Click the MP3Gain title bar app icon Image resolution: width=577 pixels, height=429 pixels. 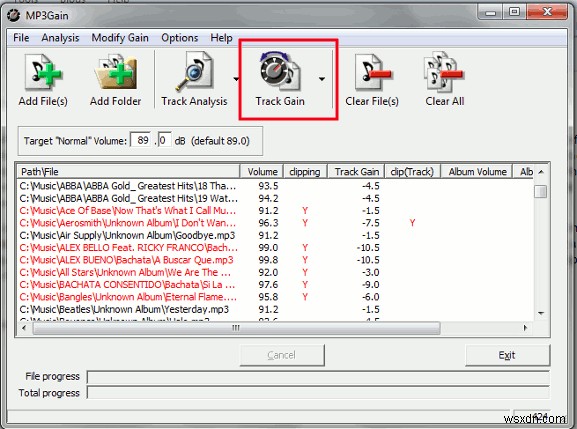point(14,15)
